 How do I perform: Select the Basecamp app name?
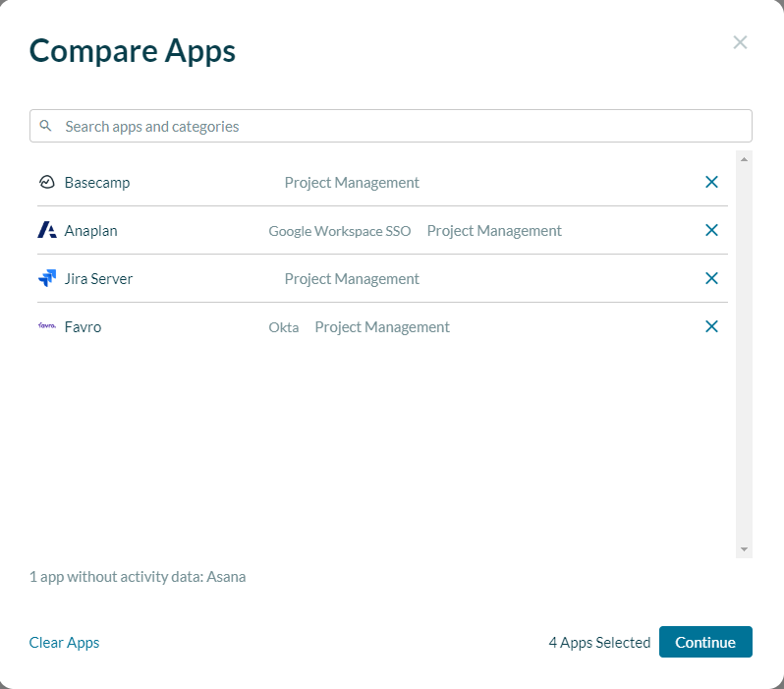coord(97,183)
